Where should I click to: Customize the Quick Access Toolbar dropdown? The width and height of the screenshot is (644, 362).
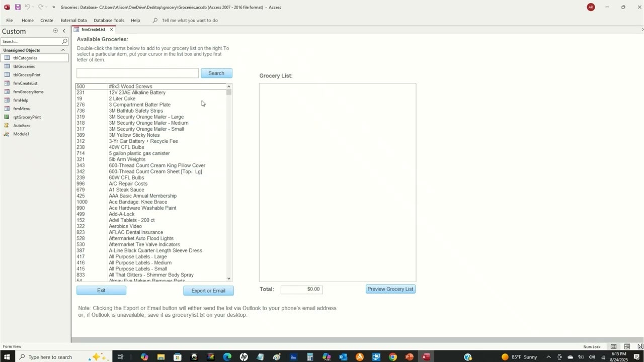point(53,7)
